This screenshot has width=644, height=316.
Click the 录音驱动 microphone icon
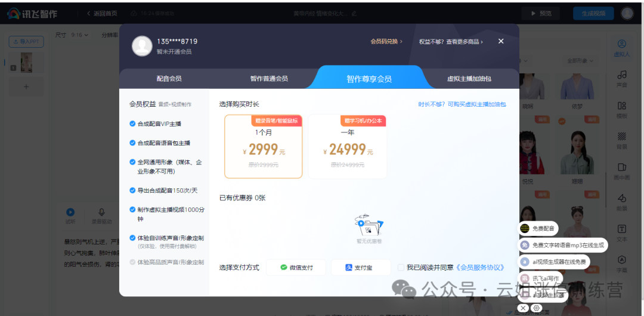[101, 212]
